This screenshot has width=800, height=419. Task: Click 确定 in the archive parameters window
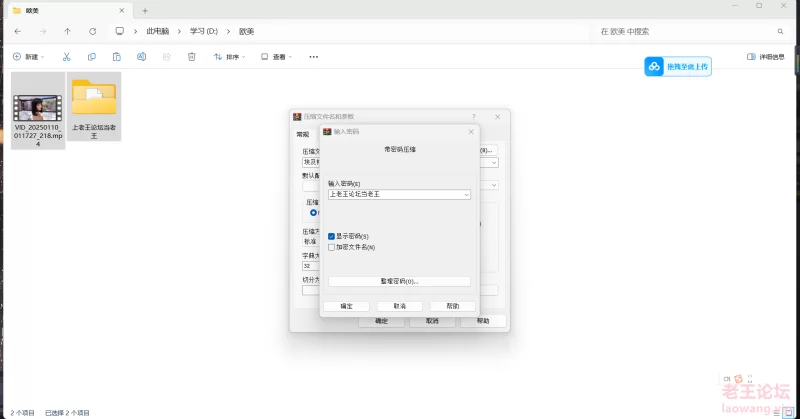(x=381, y=322)
